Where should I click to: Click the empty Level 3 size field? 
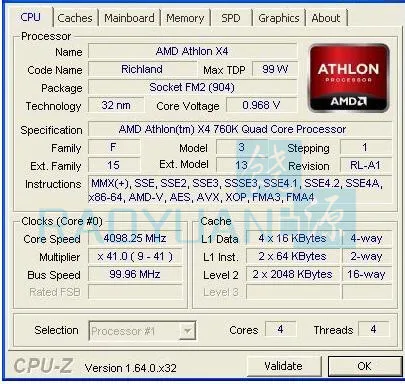click(293, 292)
